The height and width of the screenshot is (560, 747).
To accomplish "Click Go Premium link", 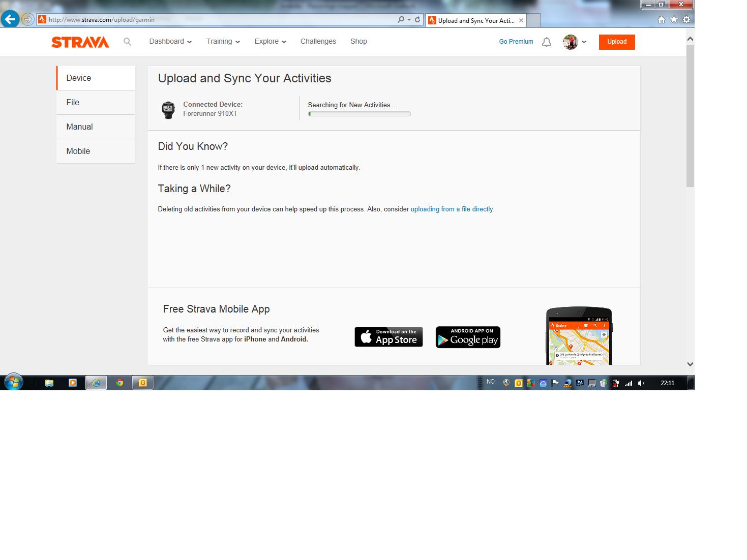I will tap(516, 42).
